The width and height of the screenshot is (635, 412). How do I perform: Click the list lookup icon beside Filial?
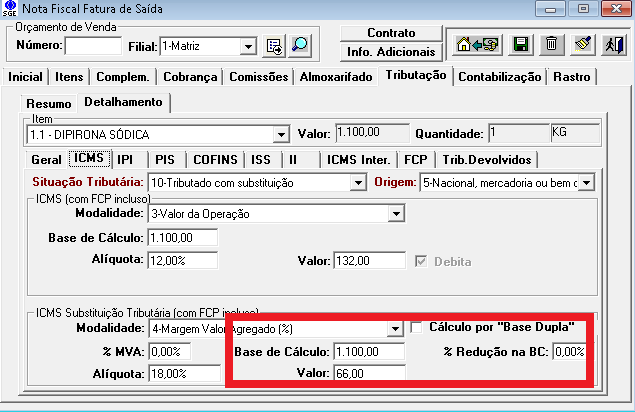click(275, 46)
